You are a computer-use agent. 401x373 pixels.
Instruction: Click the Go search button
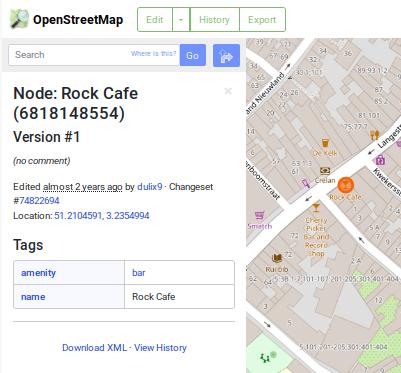click(193, 55)
